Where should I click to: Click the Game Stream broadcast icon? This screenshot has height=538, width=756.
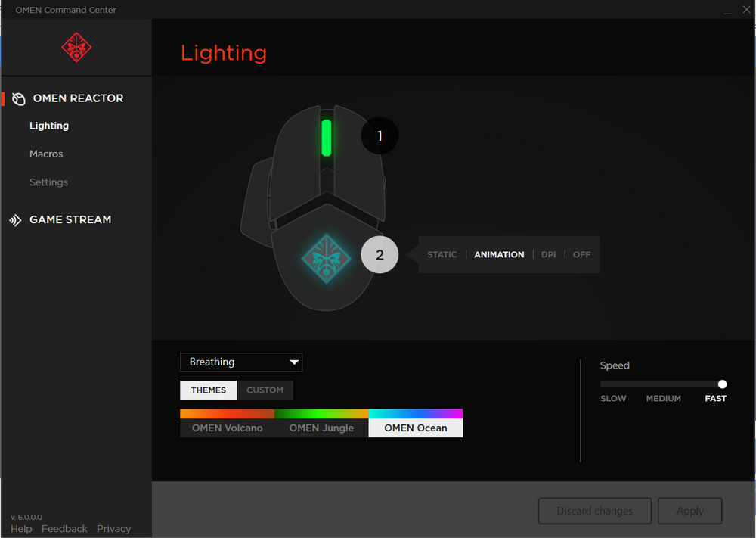click(x=15, y=220)
